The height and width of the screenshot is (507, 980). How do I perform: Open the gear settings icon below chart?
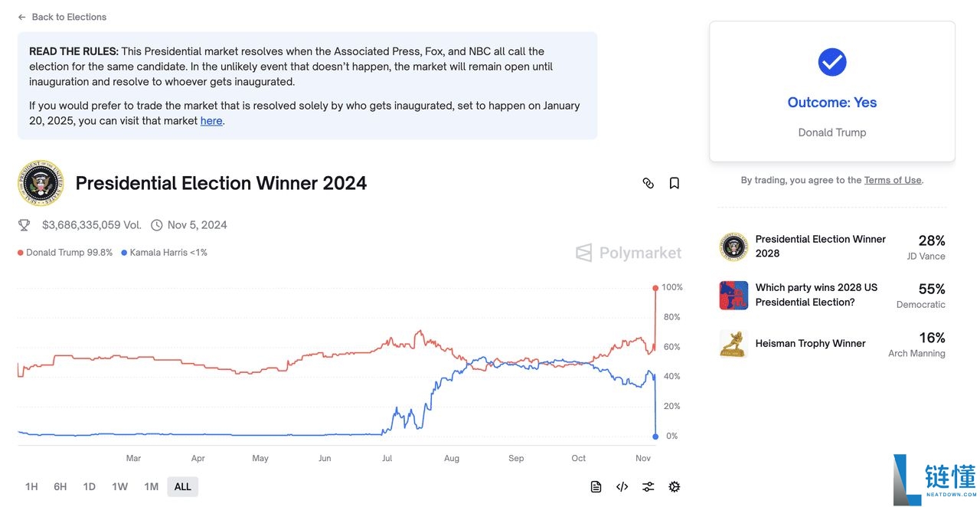pyautogui.click(x=674, y=486)
